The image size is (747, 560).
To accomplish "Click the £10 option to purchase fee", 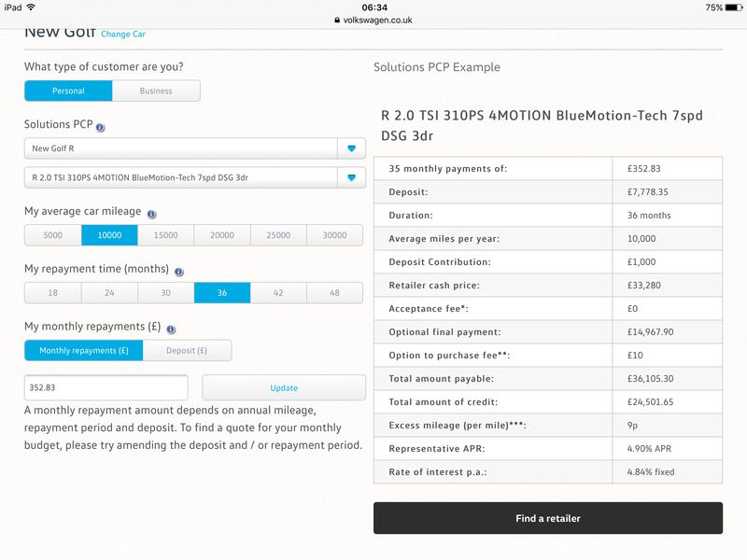I will [x=635, y=356].
